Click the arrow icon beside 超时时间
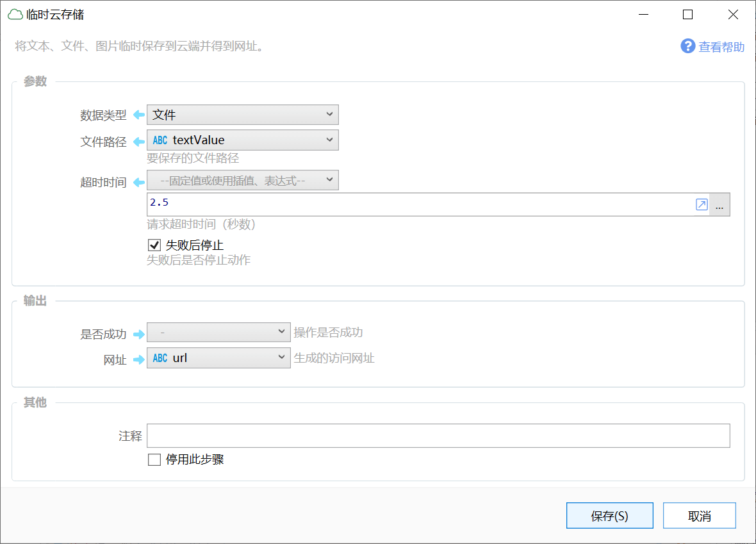This screenshot has width=756, height=544. 138,183
